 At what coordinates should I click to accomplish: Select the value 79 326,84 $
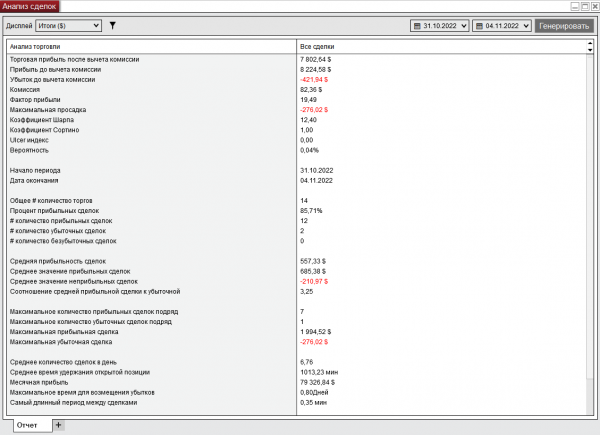(x=317, y=382)
